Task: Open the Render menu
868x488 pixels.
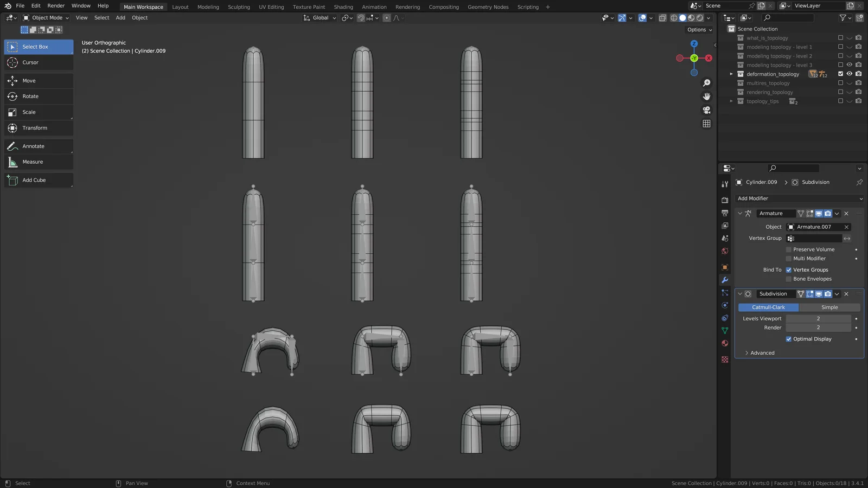Action: pyautogui.click(x=56, y=5)
